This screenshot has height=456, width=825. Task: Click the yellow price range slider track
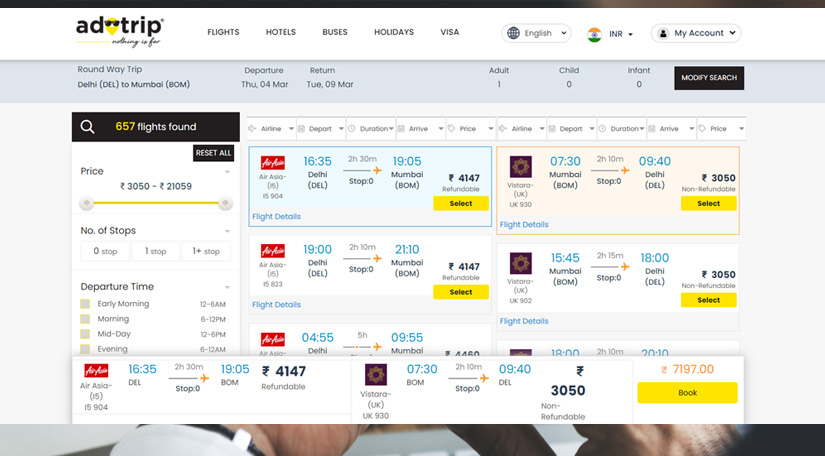pos(156,203)
